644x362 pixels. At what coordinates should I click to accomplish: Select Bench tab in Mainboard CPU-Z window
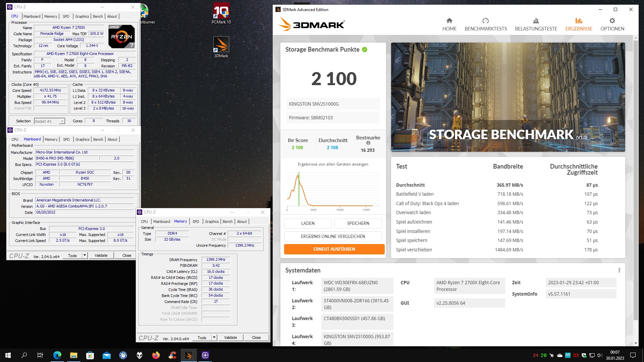tap(98, 139)
